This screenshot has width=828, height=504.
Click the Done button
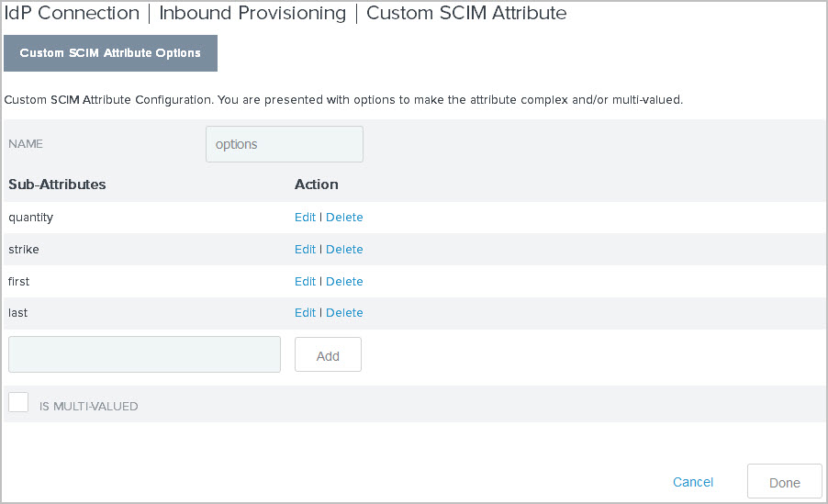click(784, 483)
